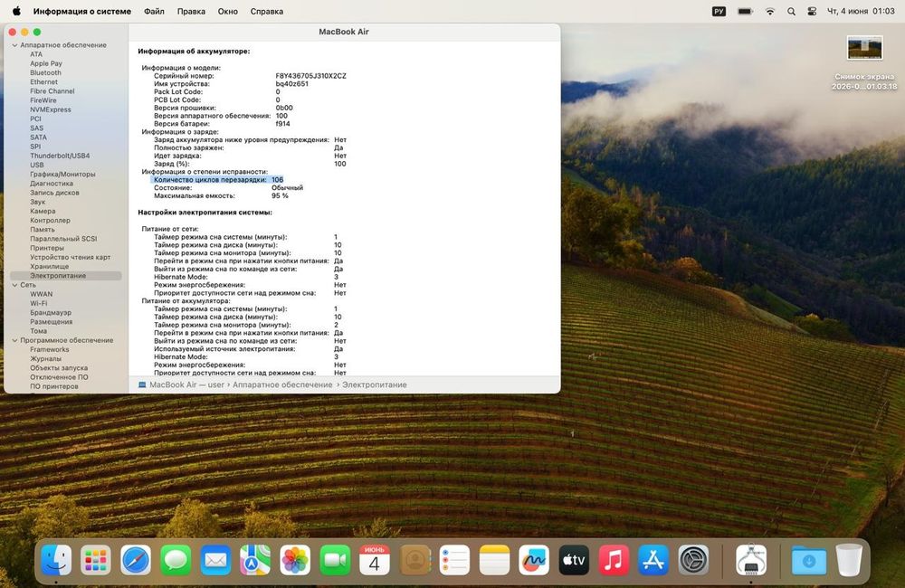Screen dimensions: 905x588
Task: Open Messages from the Dock
Action: coord(176,560)
